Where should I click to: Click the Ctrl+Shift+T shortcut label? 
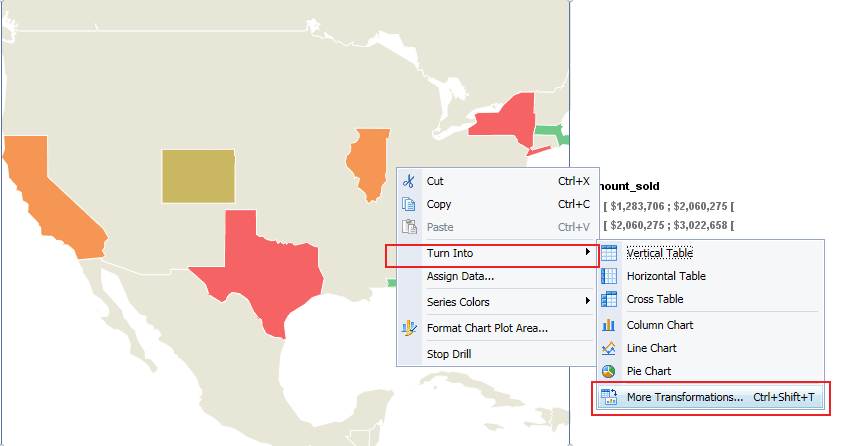(784, 397)
